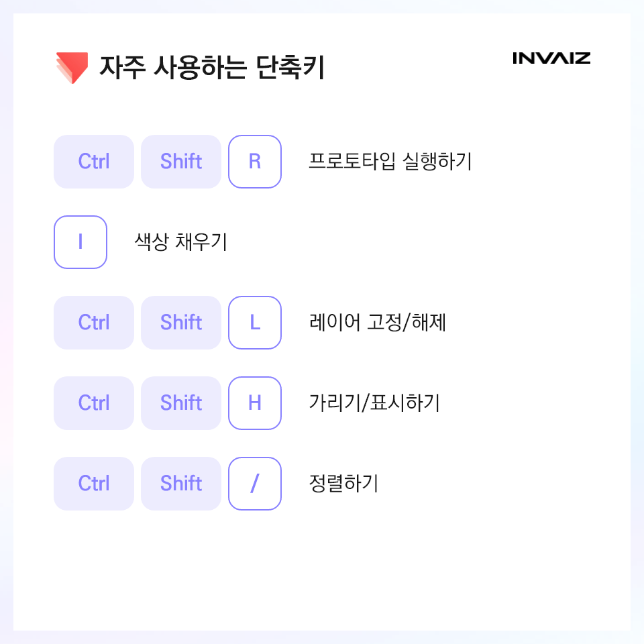The height and width of the screenshot is (644, 644).
Task: Click Ctrl key in the prototype run row
Action: pos(94,162)
